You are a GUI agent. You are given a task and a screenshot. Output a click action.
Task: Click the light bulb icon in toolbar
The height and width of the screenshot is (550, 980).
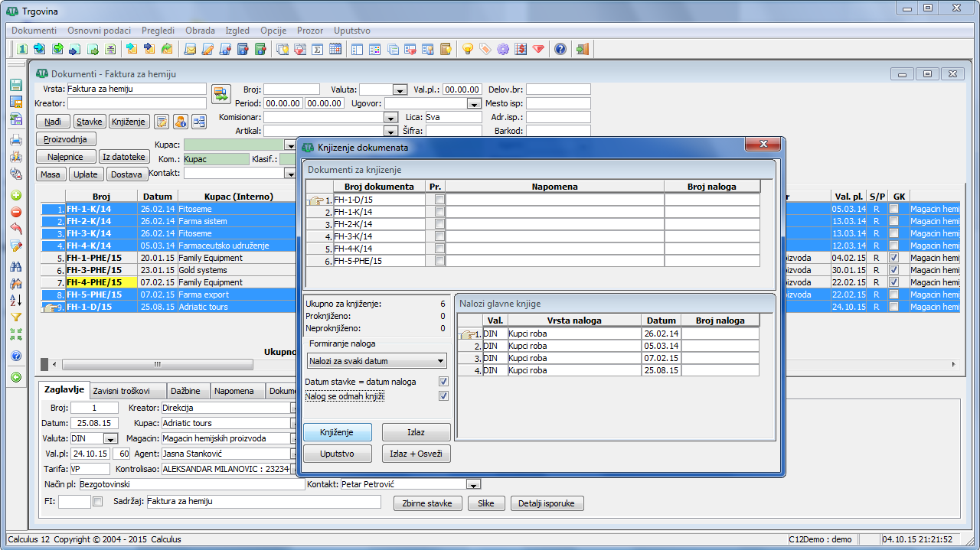tap(467, 49)
